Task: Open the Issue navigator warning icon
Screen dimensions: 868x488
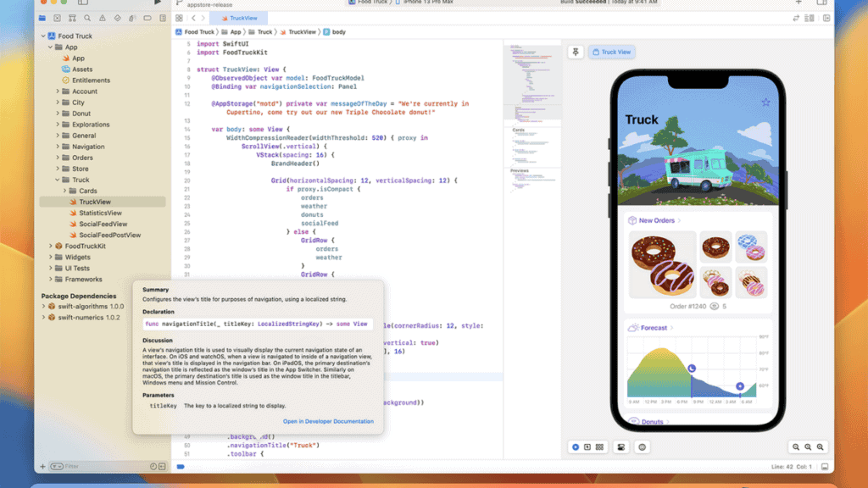Action: [x=103, y=19]
